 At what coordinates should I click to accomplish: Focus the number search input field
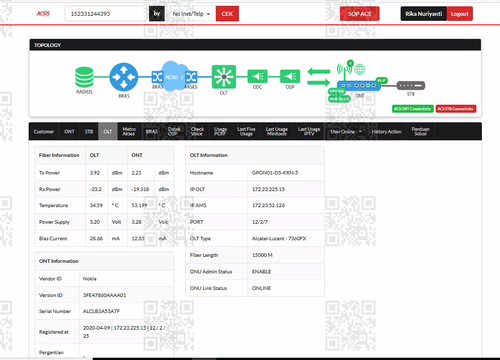click(107, 14)
